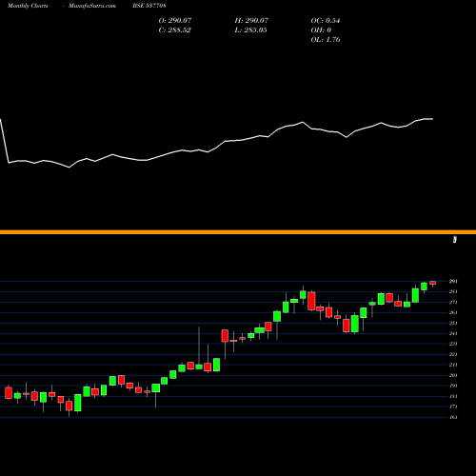Click the 'OH: 0' reading
The width and height of the screenshot is (476, 476).
(x=321, y=30)
